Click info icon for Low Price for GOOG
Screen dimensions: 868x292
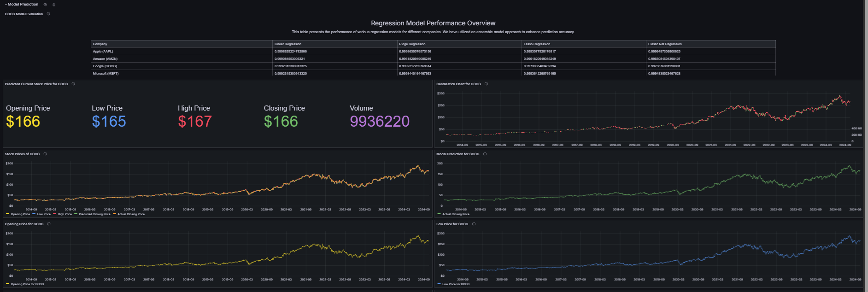[x=474, y=224]
